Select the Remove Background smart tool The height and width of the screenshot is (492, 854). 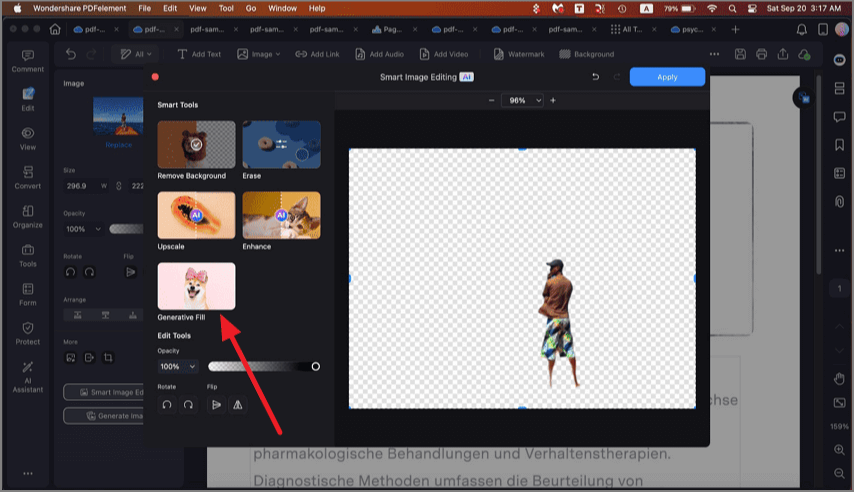[196, 144]
